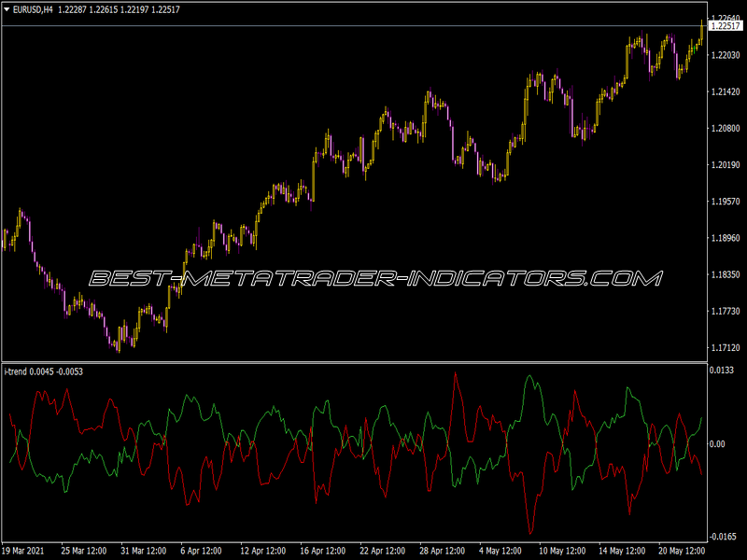Click indicator scale value 0.00
Screen dimensions: 747x560
717,444
